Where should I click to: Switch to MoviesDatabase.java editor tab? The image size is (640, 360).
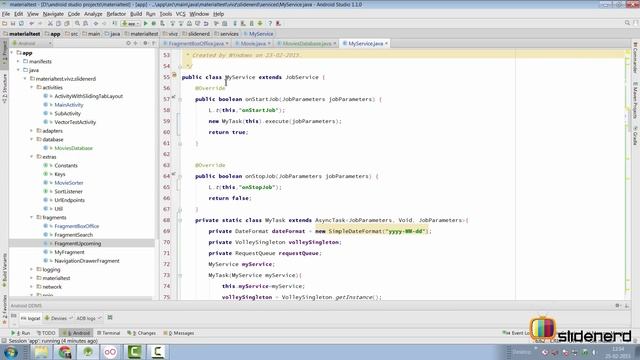tap(307, 43)
